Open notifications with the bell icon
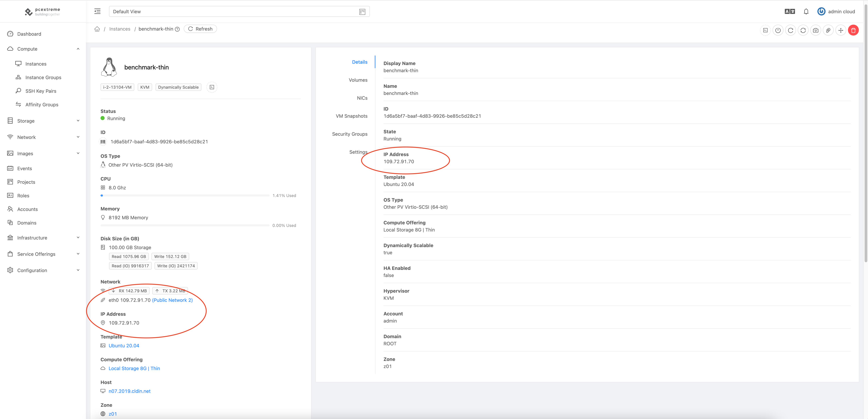 [x=806, y=11]
